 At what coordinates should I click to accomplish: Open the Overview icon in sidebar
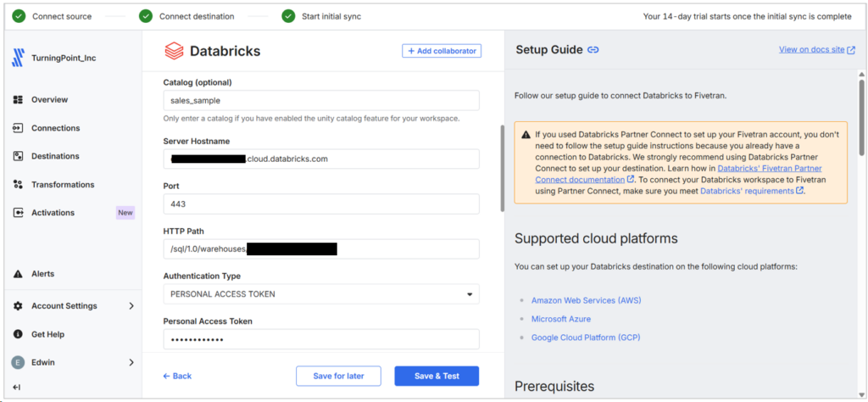(x=18, y=100)
